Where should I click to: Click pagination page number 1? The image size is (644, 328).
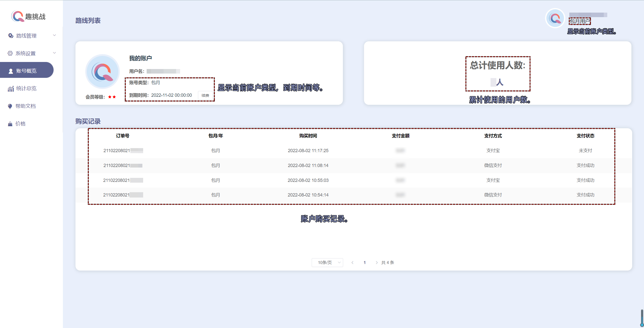[365, 263]
